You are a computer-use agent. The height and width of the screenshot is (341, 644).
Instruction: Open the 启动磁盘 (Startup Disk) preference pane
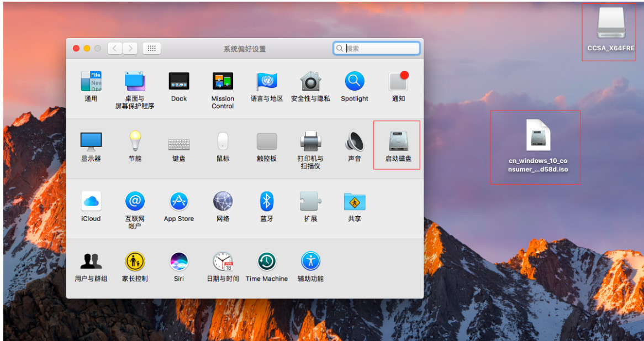(397, 143)
